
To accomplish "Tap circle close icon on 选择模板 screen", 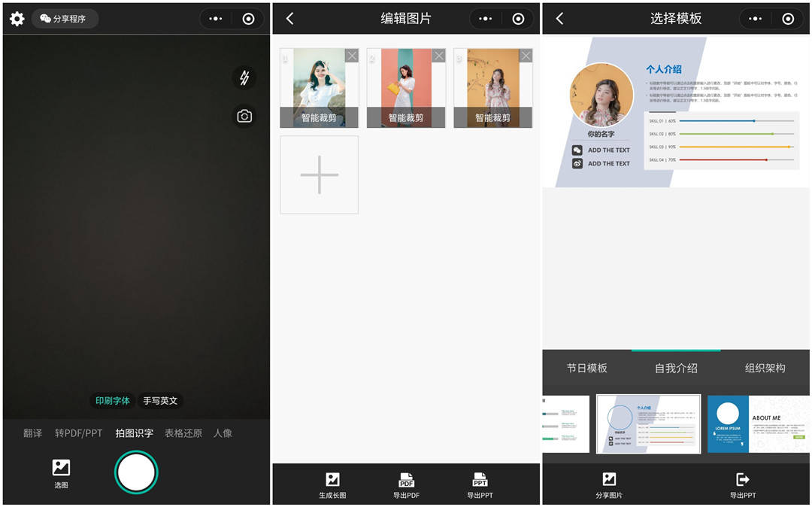I will point(788,19).
